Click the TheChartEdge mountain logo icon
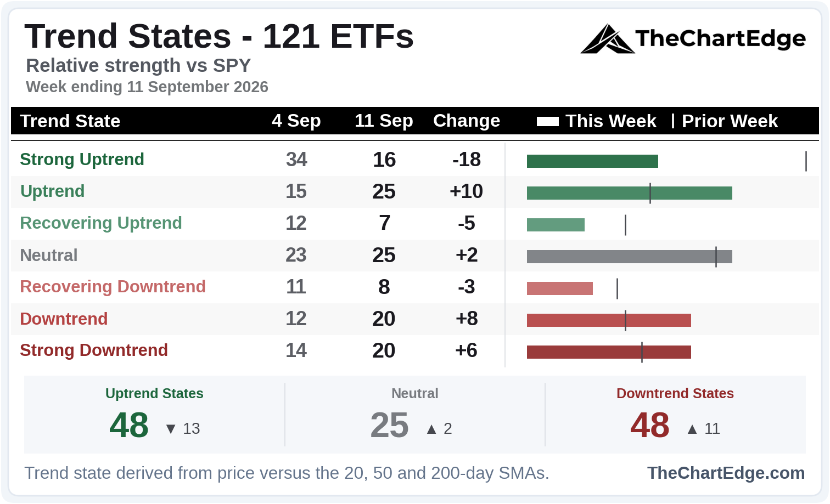This screenshot has height=504, width=830. point(607,38)
